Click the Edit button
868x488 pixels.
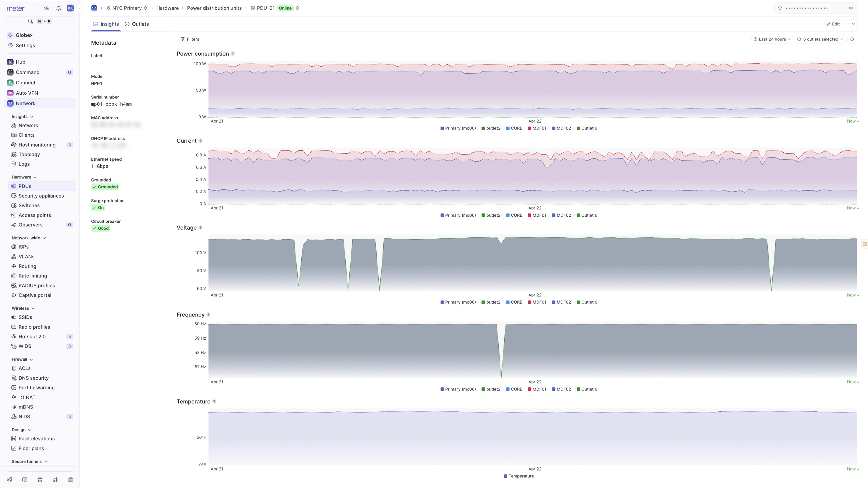point(833,24)
